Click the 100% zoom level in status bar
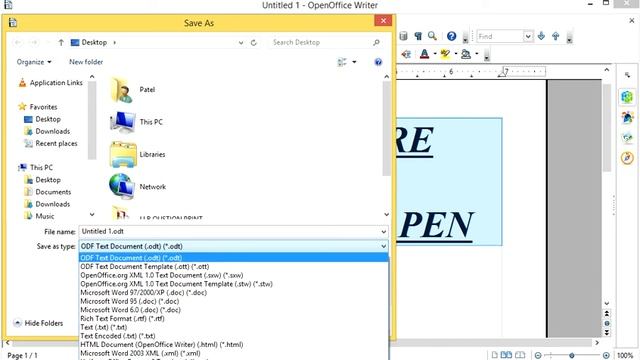The height and width of the screenshot is (360, 640). pyautogui.click(x=625, y=356)
